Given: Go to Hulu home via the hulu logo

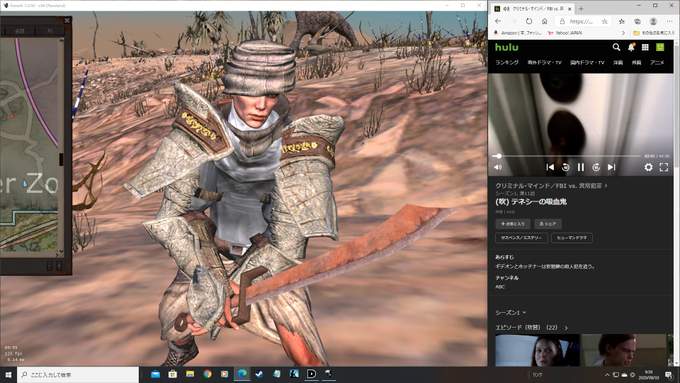Looking at the screenshot, I should point(507,47).
